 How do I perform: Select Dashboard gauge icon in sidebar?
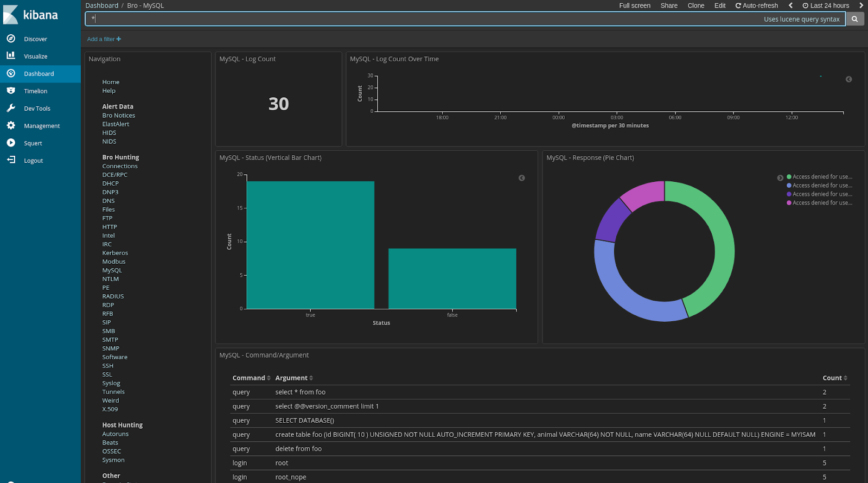11,73
